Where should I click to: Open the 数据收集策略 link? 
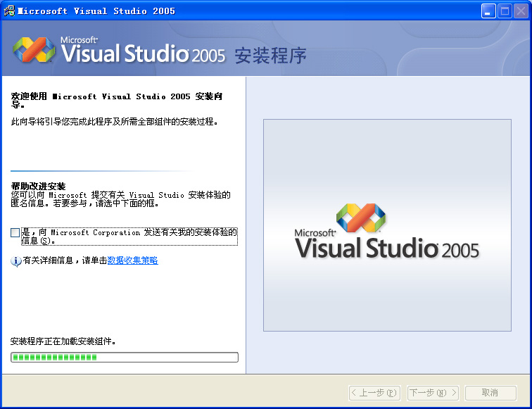pyautogui.click(x=133, y=260)
